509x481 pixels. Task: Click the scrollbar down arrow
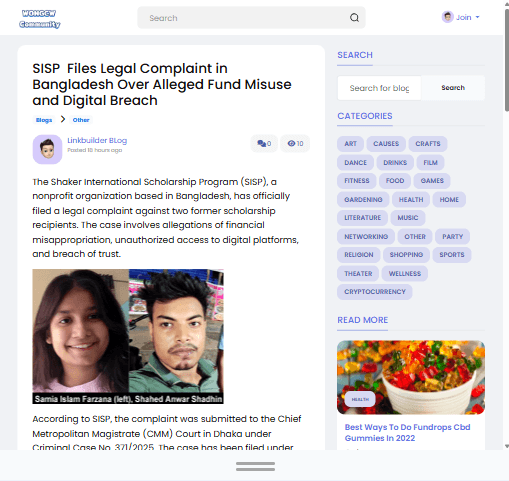pos(507,446)
